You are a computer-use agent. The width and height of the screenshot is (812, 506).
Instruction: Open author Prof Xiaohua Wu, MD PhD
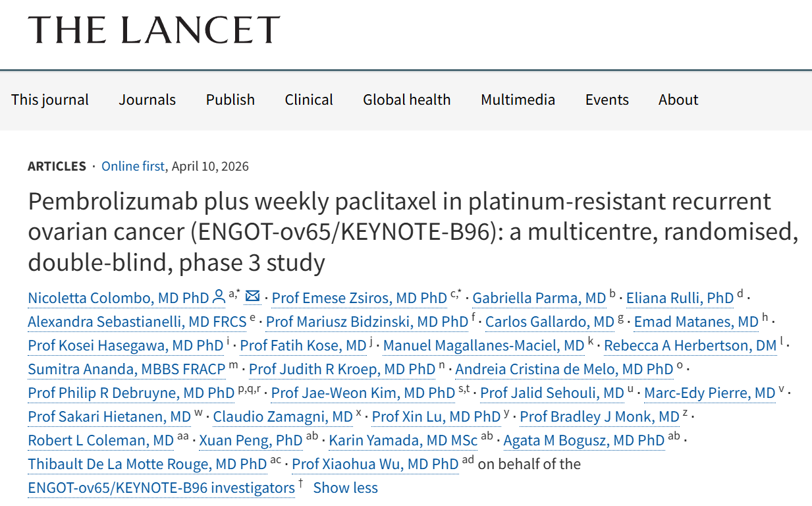(x=375, y=464)
